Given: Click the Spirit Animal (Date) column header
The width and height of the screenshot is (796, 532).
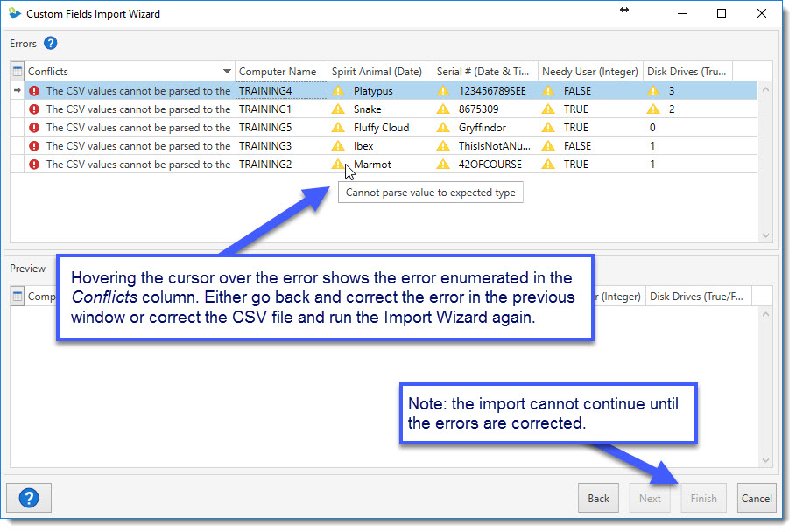Looking at the screenshot, I should (380, 72).
